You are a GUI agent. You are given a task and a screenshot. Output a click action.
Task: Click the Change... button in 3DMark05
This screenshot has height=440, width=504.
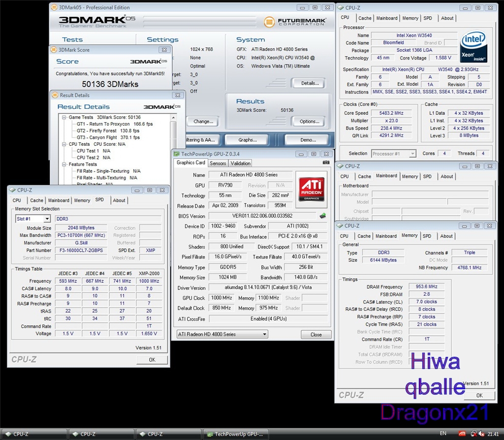(x=203, y=121)
